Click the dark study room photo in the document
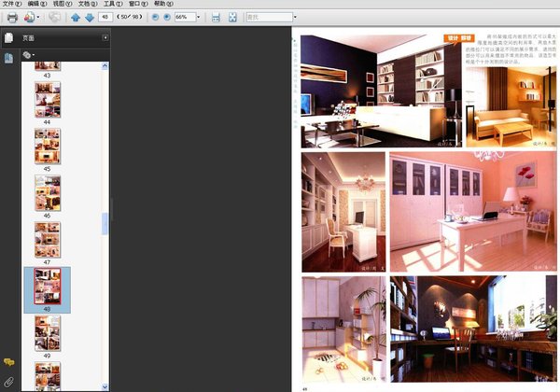560x392 pixels. pyautogui.click(x=381, y=91)
